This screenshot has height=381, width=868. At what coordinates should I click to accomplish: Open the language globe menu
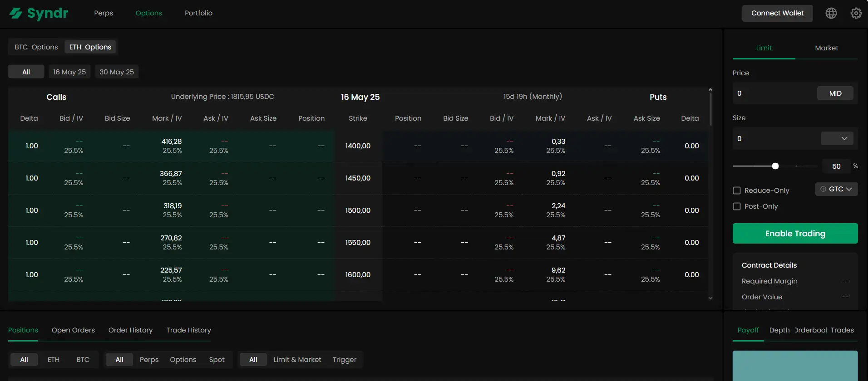[x=831, y=13]
